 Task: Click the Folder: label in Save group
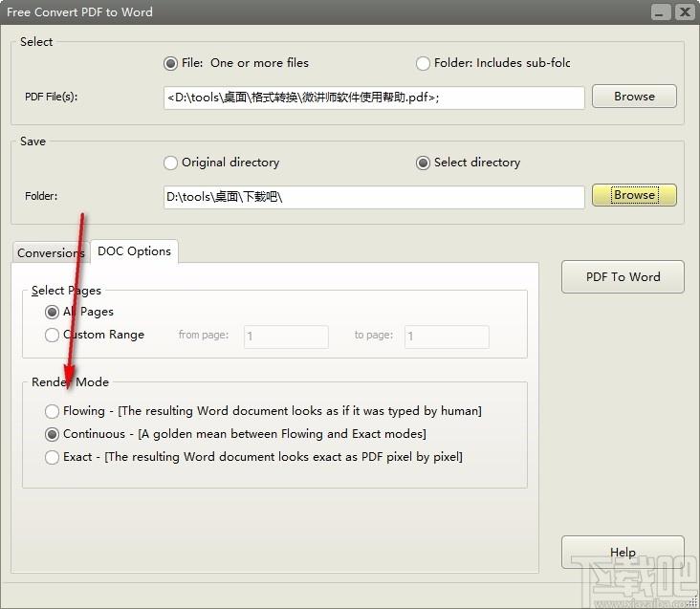tap(41, 196)
